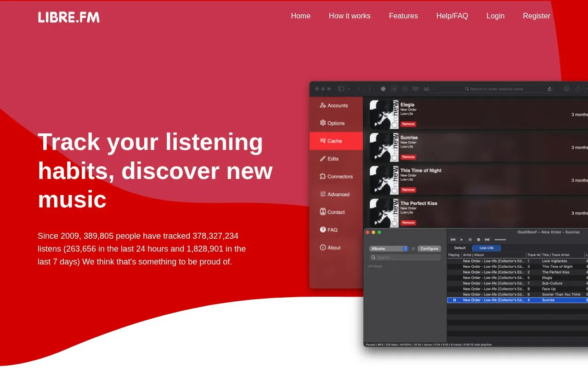Switch to the Low-Life playlist tab
Screen dimensions: 588x368
[x=486, y=248]
